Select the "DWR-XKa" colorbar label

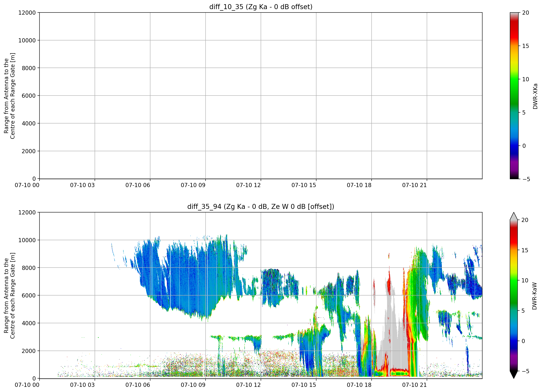tap(535, 96)
